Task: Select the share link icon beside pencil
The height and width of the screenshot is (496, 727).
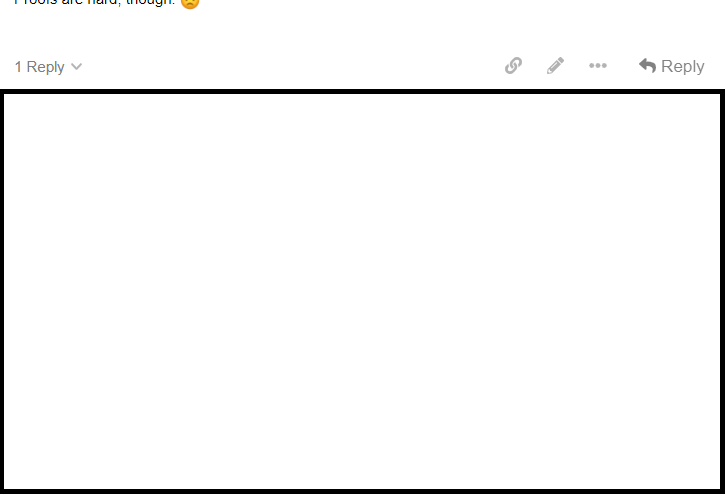Action: point(513,66)
